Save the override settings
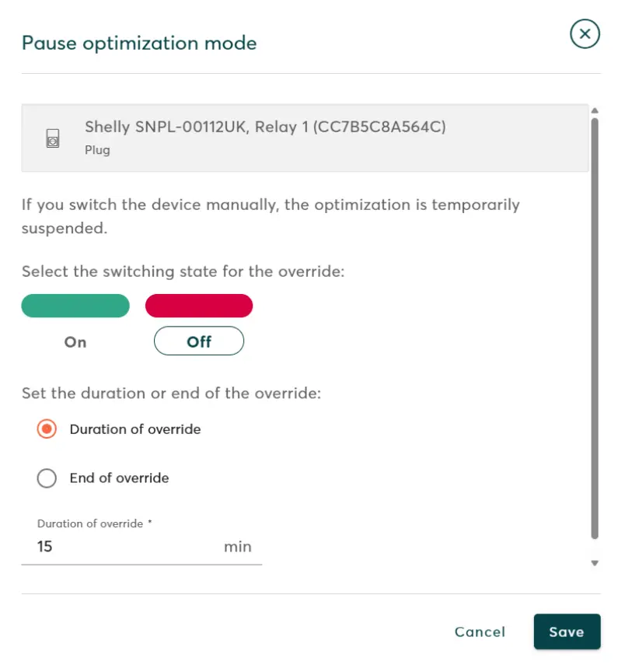Image resolution: width=618 pixels, height=672 pixels. coord(567,632)
